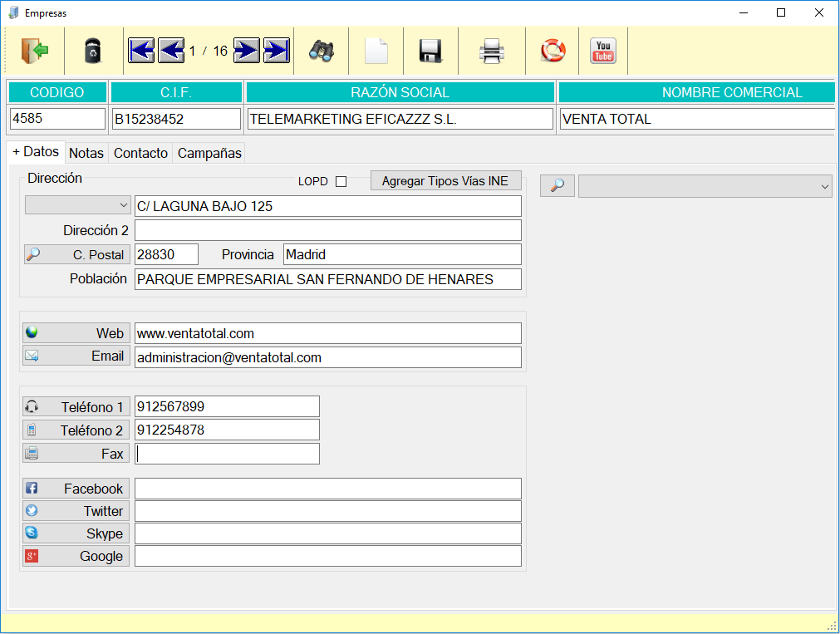Screen dimensions: 840x634
Task: Click the Facebook button
Action: tap(76, 489)
